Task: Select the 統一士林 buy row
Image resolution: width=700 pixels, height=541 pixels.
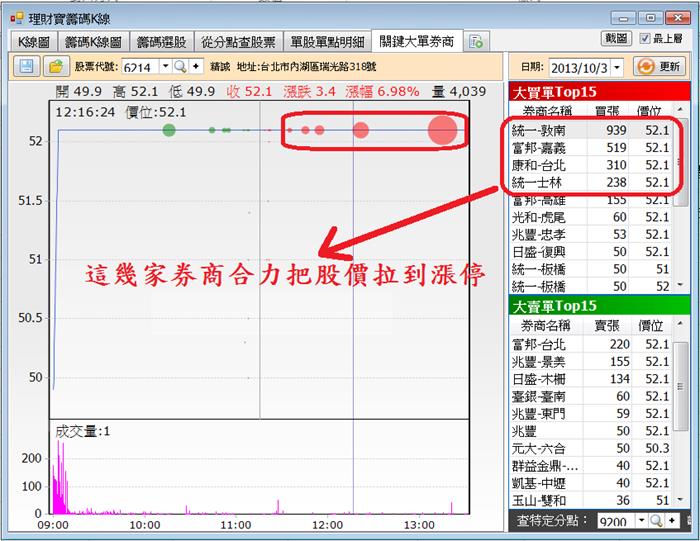Action: [591, 183]
